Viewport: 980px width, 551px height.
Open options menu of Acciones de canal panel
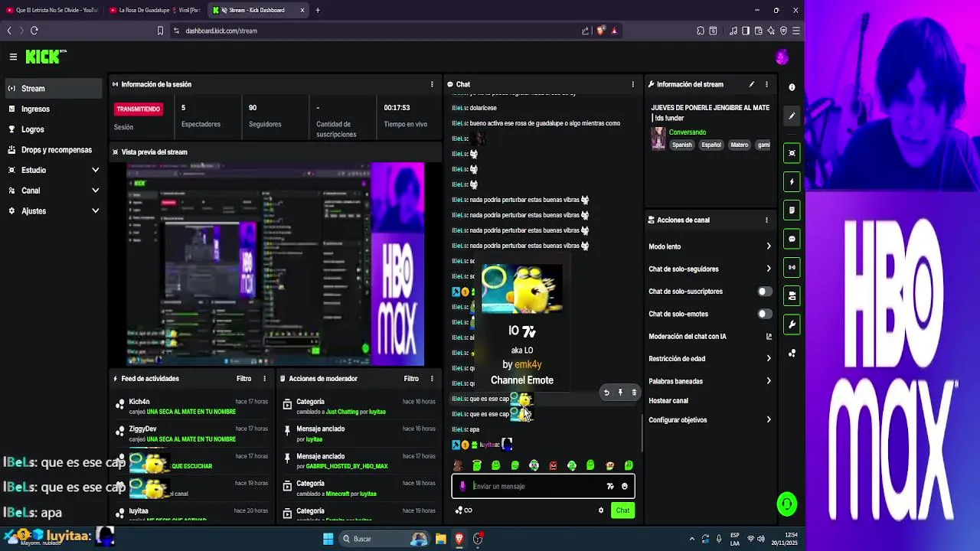pos(766,220)
